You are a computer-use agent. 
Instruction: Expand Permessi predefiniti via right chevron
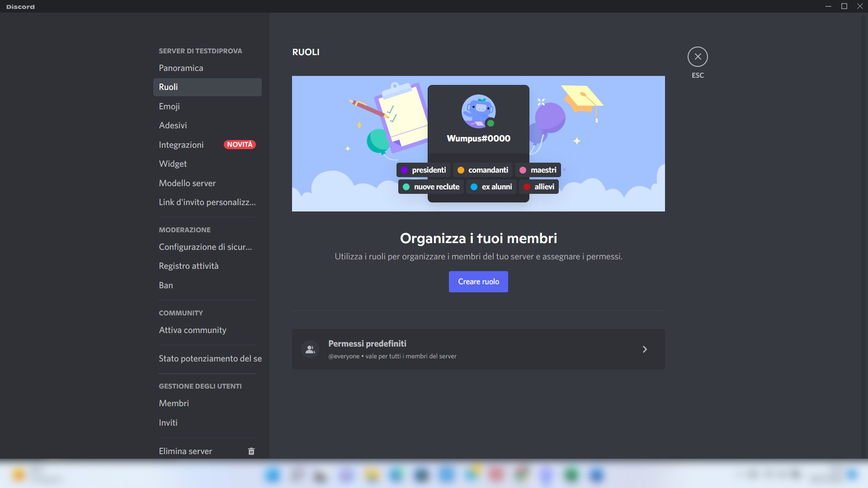[x=645, y=349]
